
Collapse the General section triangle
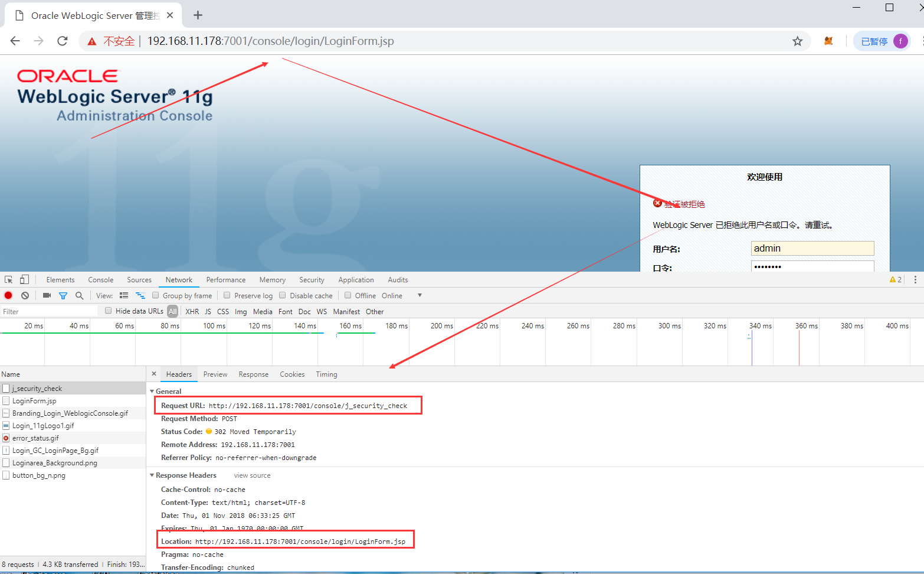(152, 392)
